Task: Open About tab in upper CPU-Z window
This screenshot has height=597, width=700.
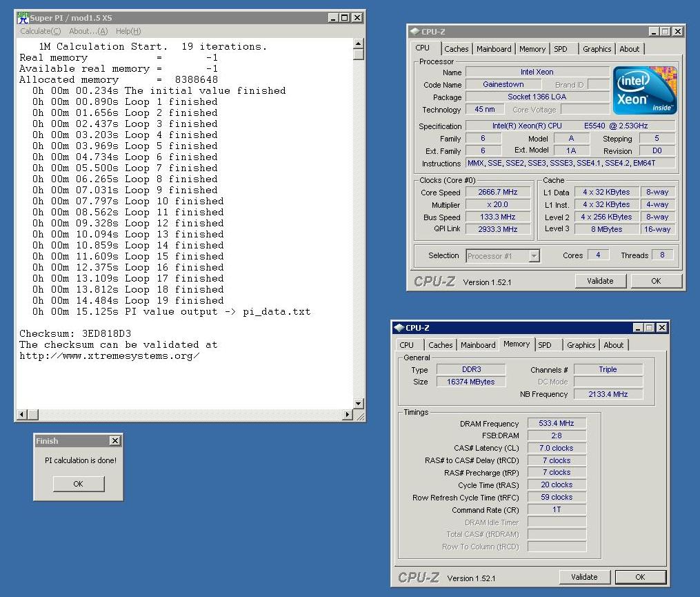Action: [x=629, y=49]
